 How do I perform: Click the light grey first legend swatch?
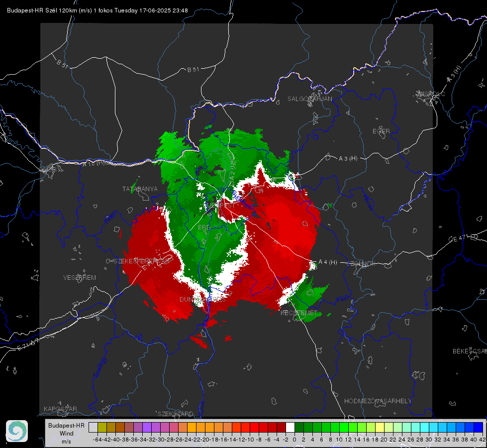click(x=93, y=427)
